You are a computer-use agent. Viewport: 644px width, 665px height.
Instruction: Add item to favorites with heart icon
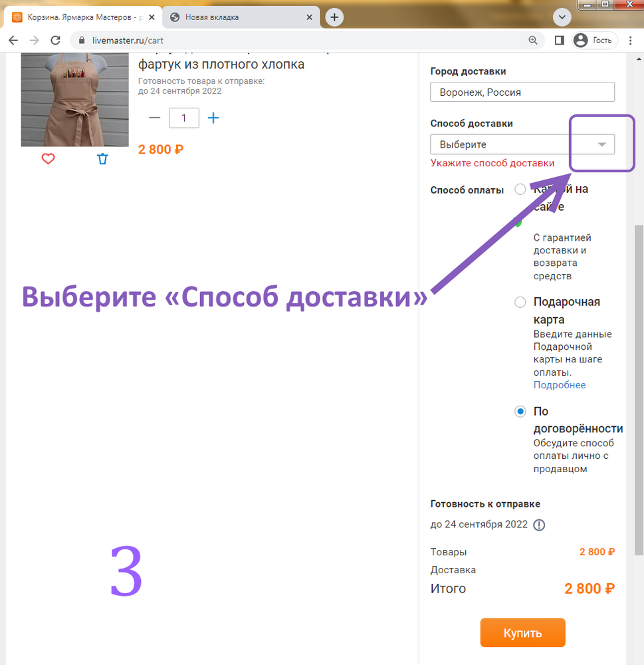tap(48, 159)
